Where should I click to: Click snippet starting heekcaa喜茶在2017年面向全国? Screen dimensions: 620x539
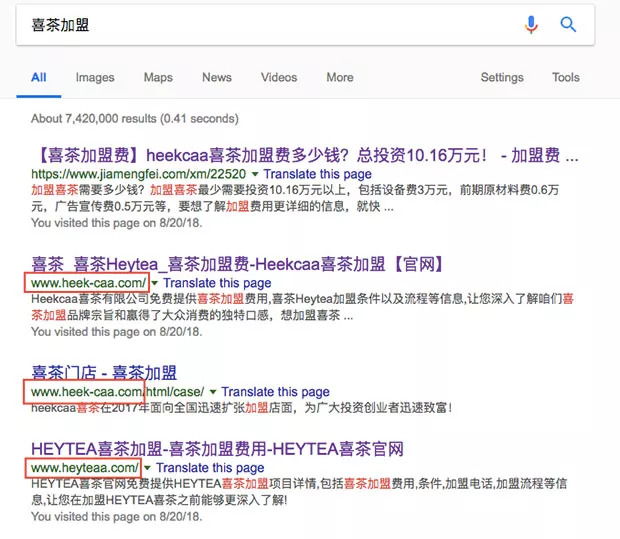(242, 407)
